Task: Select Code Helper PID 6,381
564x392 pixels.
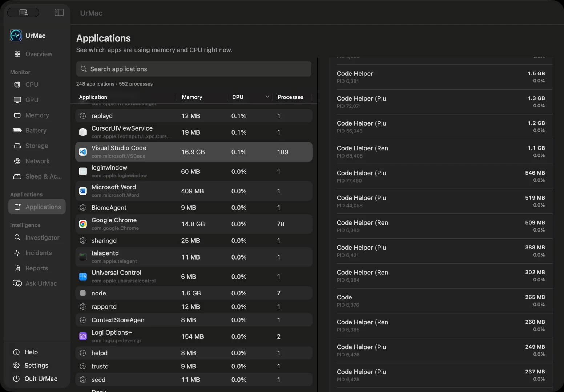Action: pyautogui.click(x=441, y=77)
